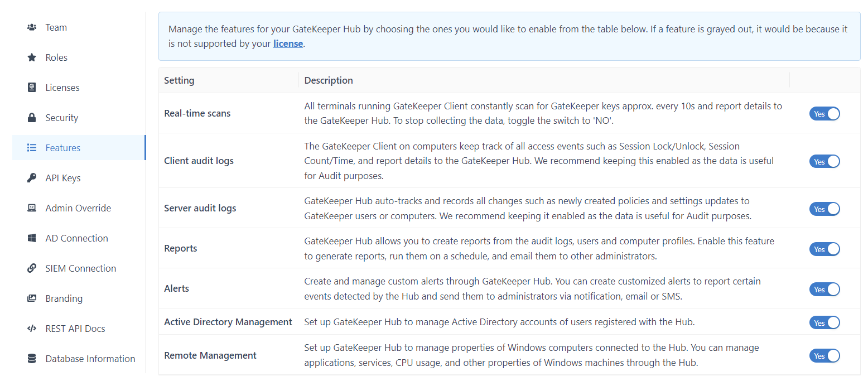Open the license hyperlink in info banner
This screenshot has height=381, width=868.
tap(288, 44)
